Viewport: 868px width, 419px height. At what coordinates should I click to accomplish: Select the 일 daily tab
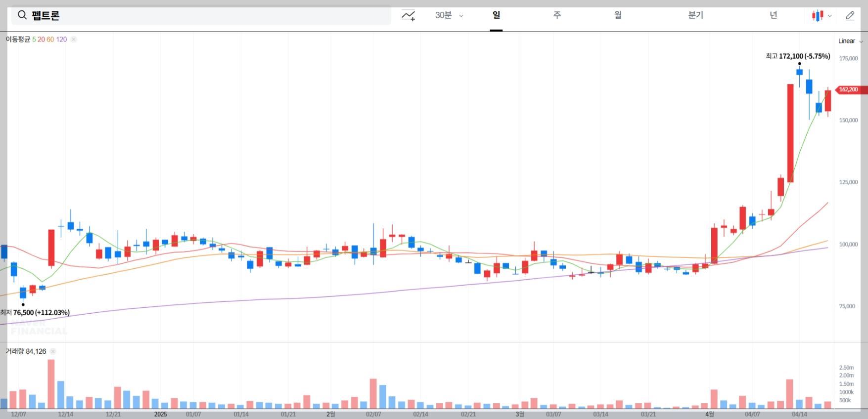[496, 15]
